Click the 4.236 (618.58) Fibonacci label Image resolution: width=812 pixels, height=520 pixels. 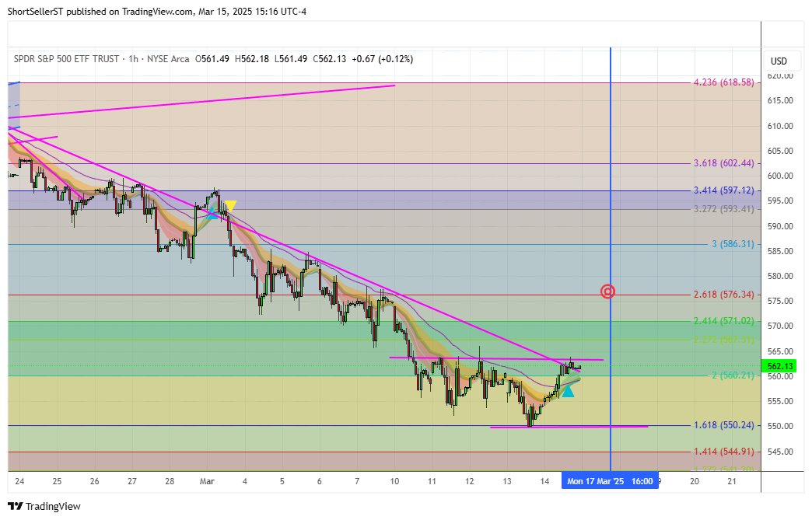point(724,82)
